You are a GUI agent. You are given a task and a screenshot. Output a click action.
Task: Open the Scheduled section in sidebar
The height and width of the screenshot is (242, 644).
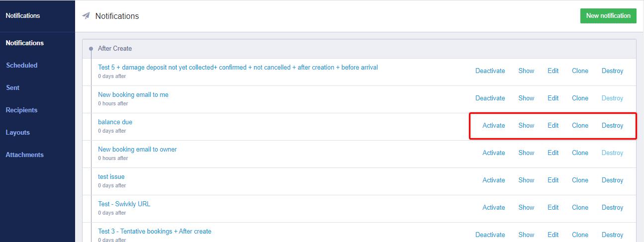pos(22,65)
